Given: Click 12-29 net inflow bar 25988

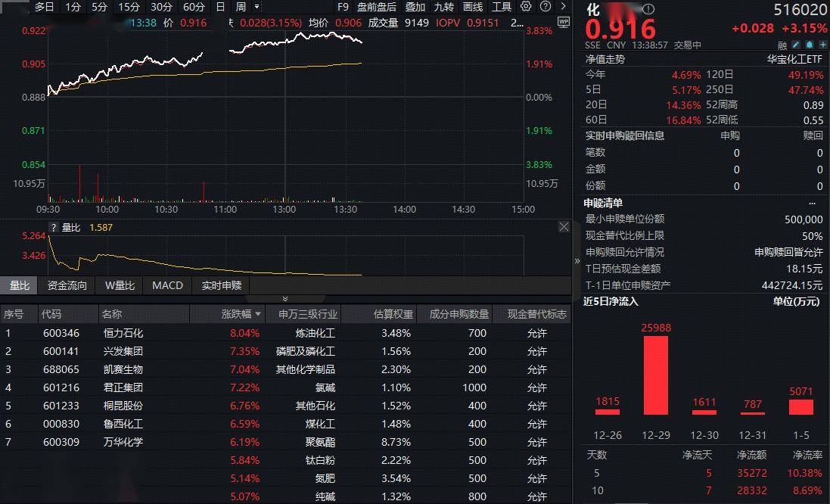Looking at the screenshot, I should (x=656, y=375).
